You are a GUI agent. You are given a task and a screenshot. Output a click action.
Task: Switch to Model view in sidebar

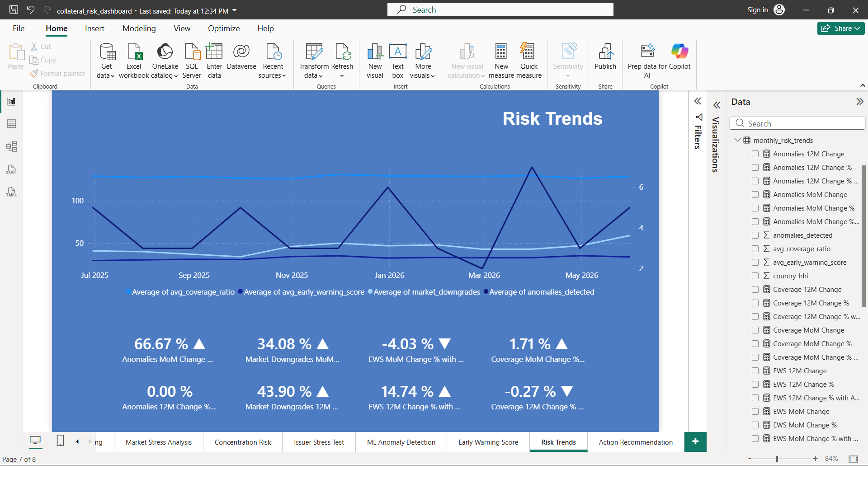(12, 146)
